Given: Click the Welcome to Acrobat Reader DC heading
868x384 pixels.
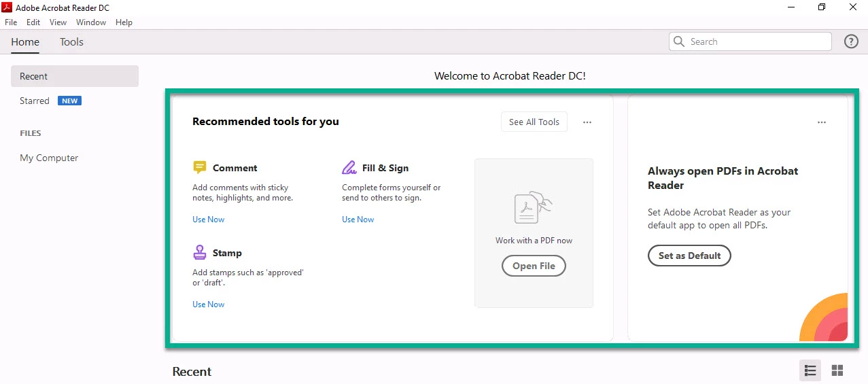Looking at the screenshot, I should (x=510, y=76).
